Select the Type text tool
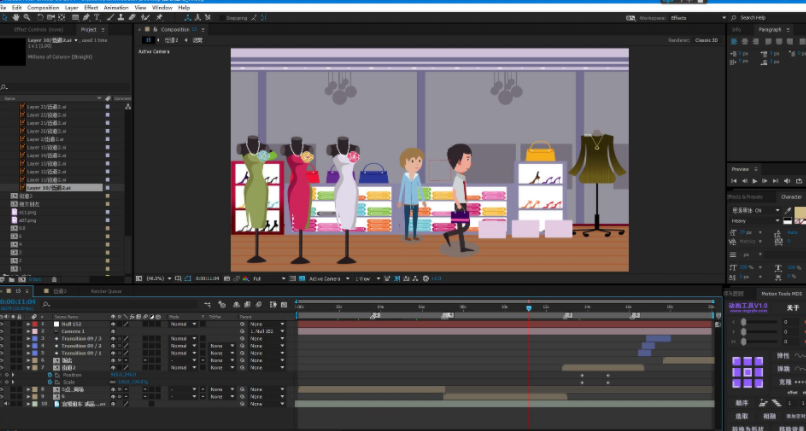Screen dimensions: 806x431 coord(97,17)
